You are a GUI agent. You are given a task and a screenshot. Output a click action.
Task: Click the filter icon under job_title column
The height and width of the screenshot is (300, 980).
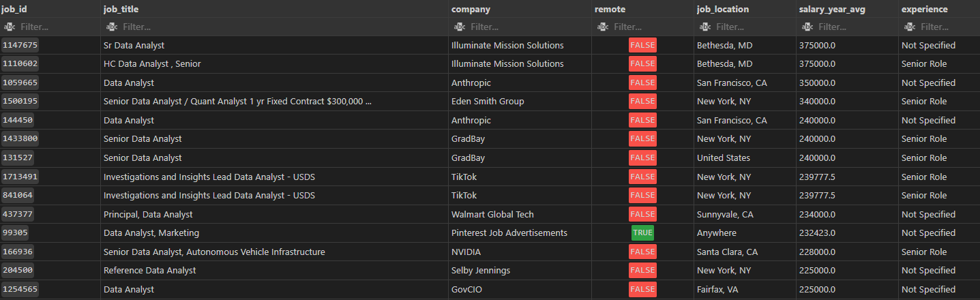pyautogui.click(x=112, y=27)
